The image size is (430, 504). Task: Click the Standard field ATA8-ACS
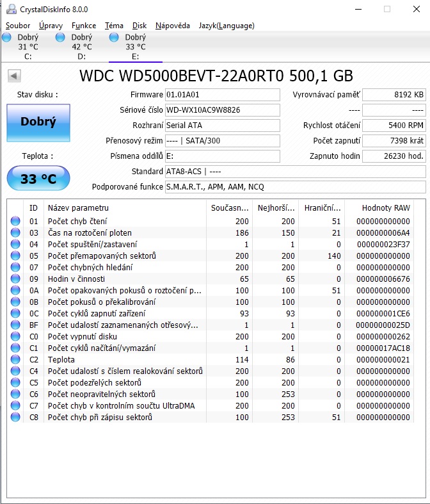tap(296, 172)
